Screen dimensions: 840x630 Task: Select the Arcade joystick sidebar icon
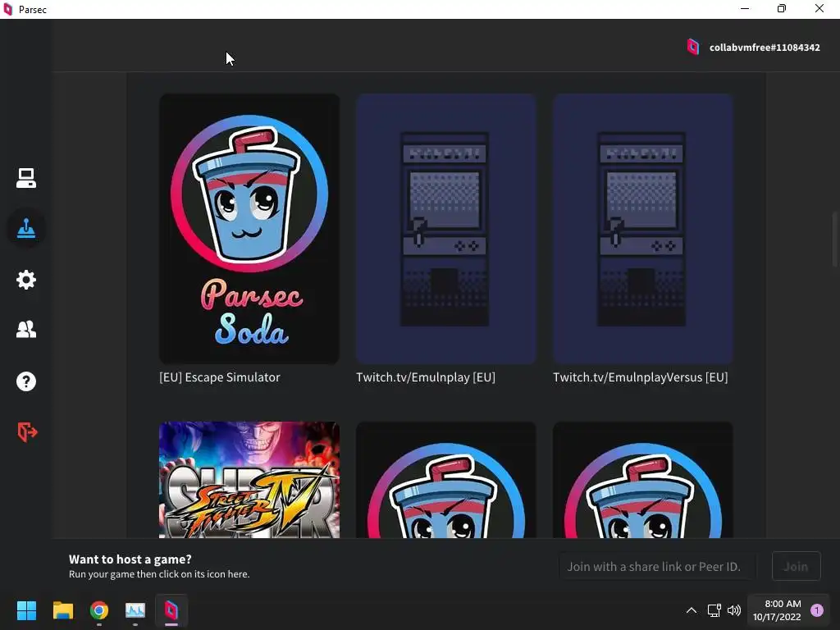tap(25, 229)
